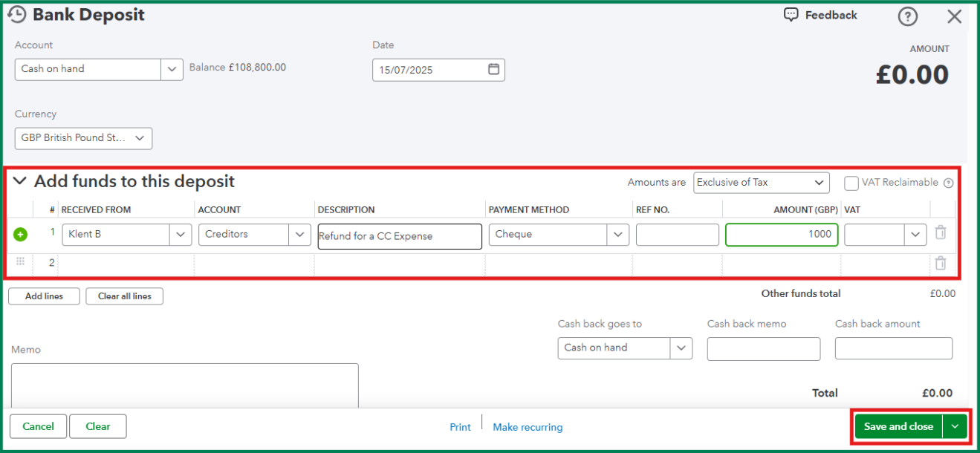Click the "DESCRIPTION" column header
Image resolution: width=980 pixels, height=453 pixels.
pyautogui.click(x=346, y=210)
